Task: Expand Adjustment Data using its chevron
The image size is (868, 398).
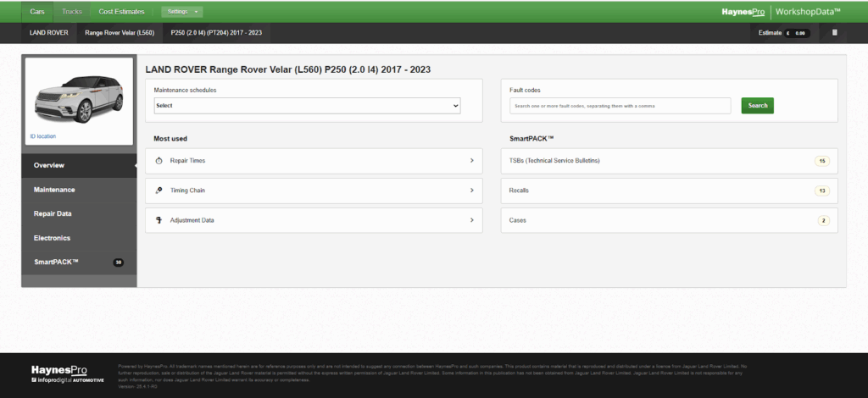Action: (471, 220)
